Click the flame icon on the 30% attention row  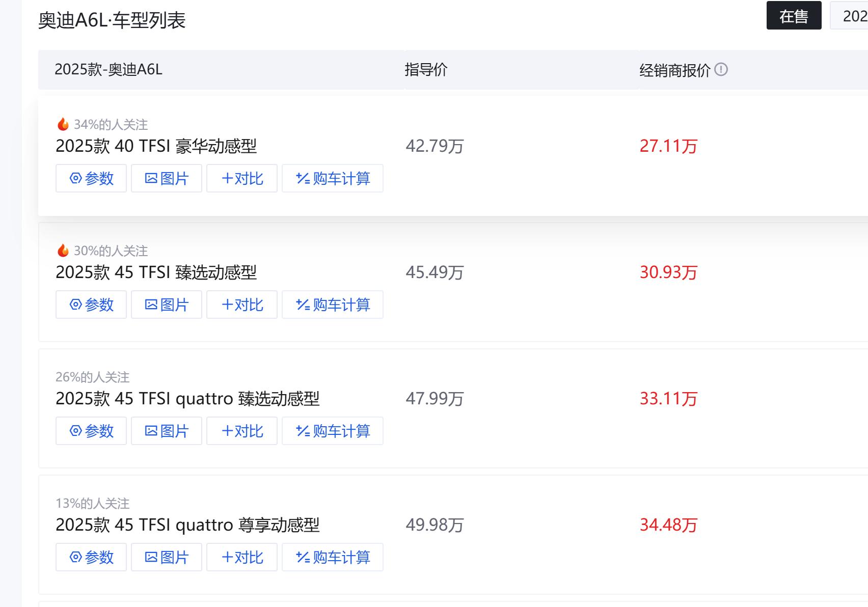(x=63, y=251)
